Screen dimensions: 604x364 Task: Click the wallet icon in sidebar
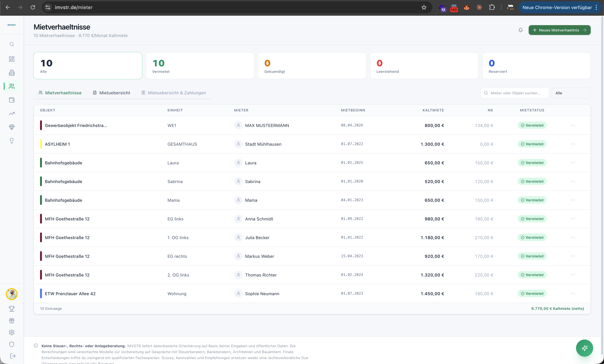[12, 100]
